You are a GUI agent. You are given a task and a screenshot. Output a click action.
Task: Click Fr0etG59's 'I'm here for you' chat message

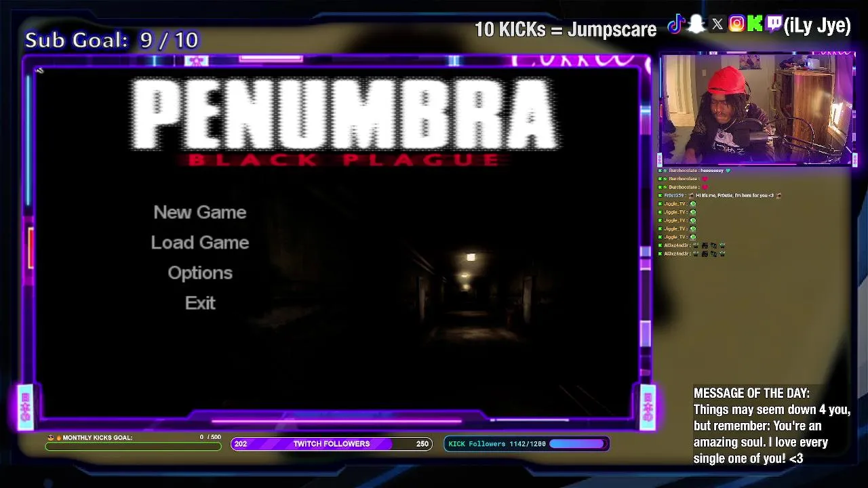click(734, 195)
